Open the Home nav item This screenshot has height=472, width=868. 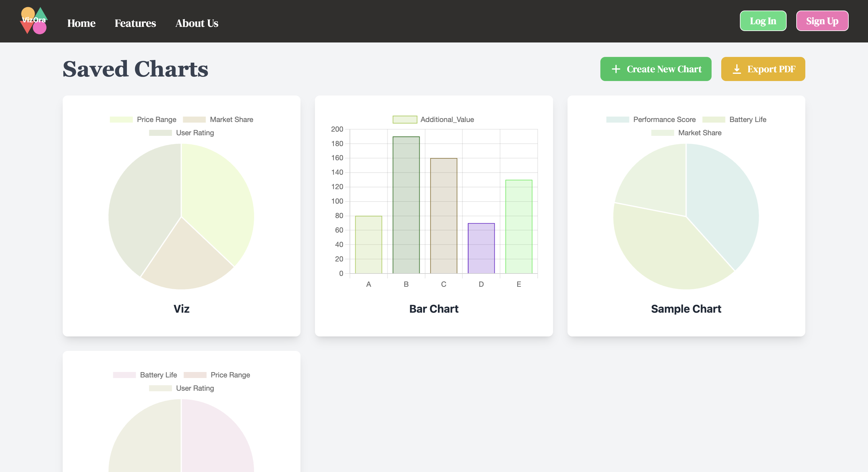81,23
